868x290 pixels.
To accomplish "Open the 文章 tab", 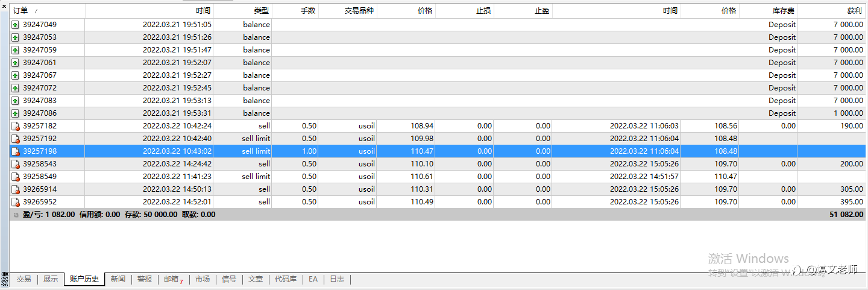I will point(256,279).
